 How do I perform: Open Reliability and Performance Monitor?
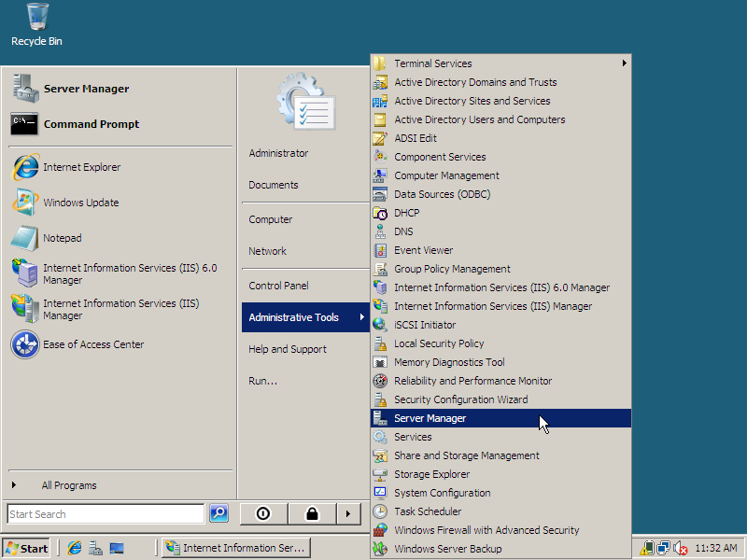point(500,381)
